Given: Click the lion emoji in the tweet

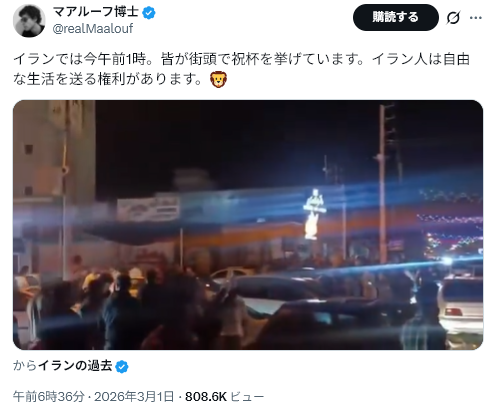Looking at the screenshot, I should click(x=219, y=79).
